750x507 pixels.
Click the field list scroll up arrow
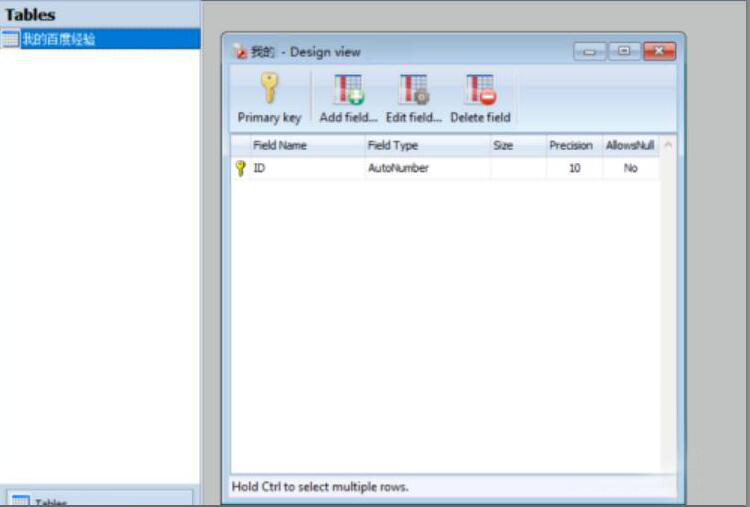(x=668, y=145)
